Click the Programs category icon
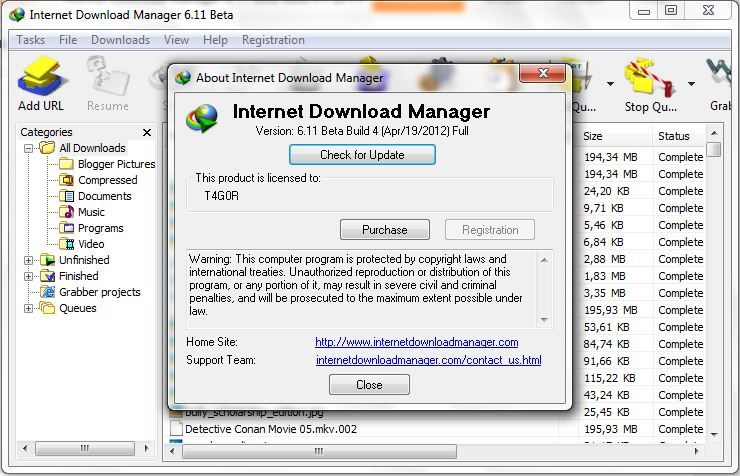 pos(66,228)
